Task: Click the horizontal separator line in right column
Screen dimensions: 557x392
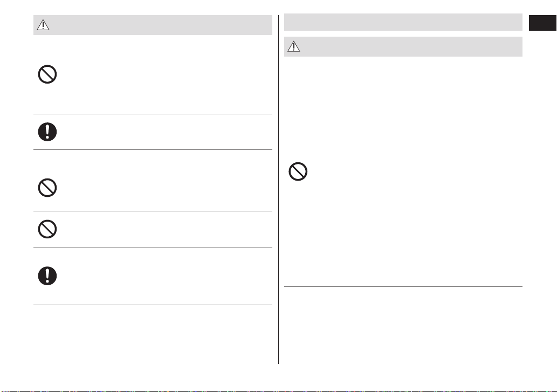Action: 403,286
